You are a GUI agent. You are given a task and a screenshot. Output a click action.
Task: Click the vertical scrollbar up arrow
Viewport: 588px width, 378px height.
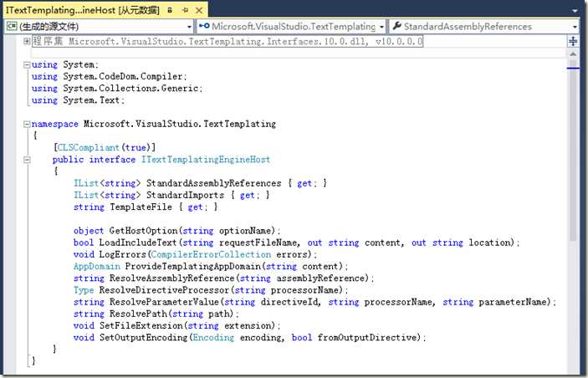(x=573, y=54)
